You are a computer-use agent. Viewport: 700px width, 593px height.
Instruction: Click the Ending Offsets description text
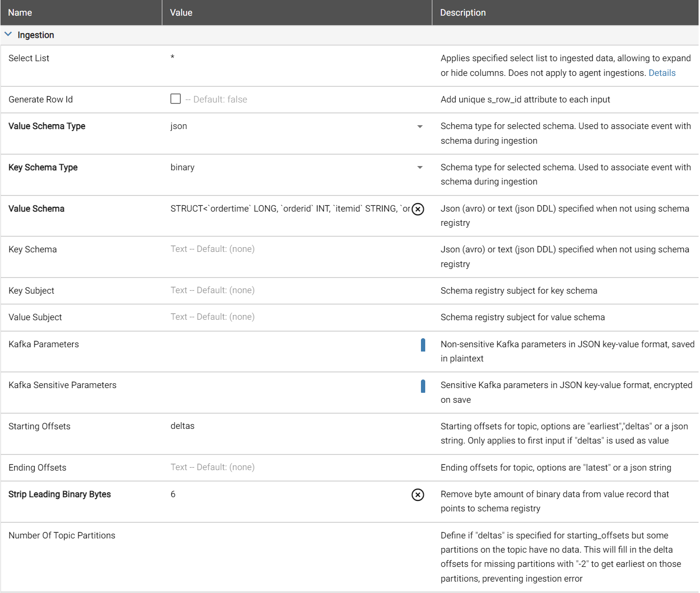[x=556, y=468]
